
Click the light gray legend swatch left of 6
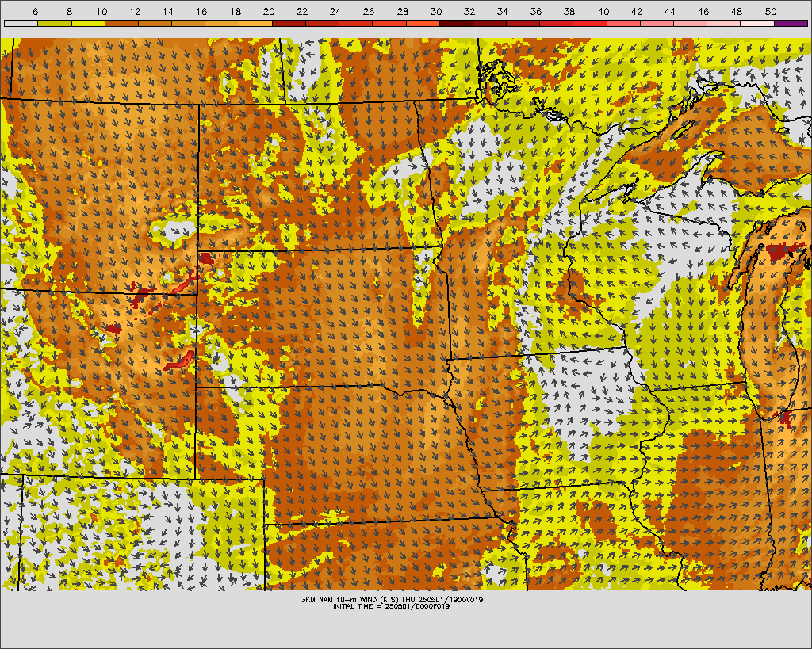21,23
